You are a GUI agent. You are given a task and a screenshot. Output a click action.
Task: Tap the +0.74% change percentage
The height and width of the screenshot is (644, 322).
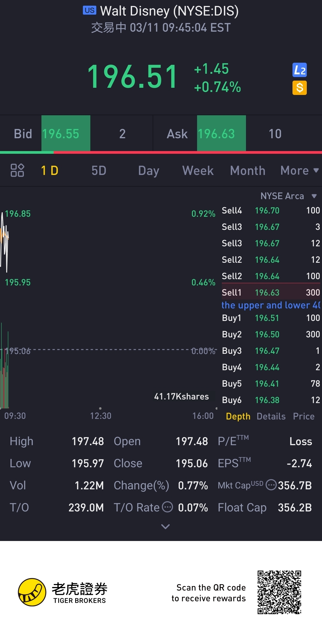pos(217,87)
